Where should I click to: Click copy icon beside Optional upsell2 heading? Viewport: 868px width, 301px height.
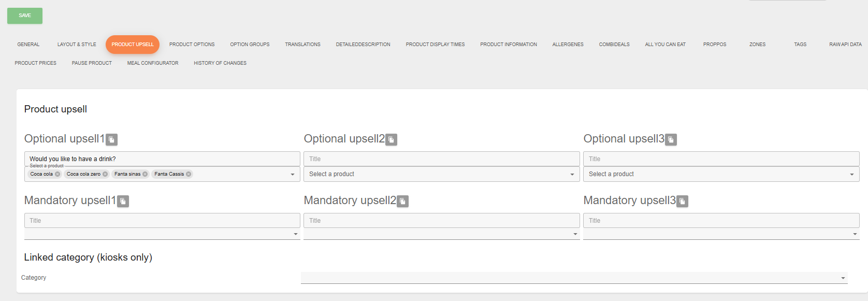click(x=391, y=139)
